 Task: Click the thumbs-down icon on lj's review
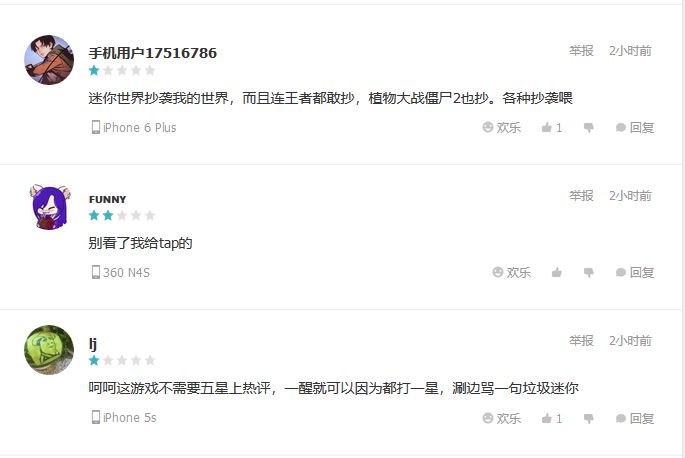[x=588, y=418]
